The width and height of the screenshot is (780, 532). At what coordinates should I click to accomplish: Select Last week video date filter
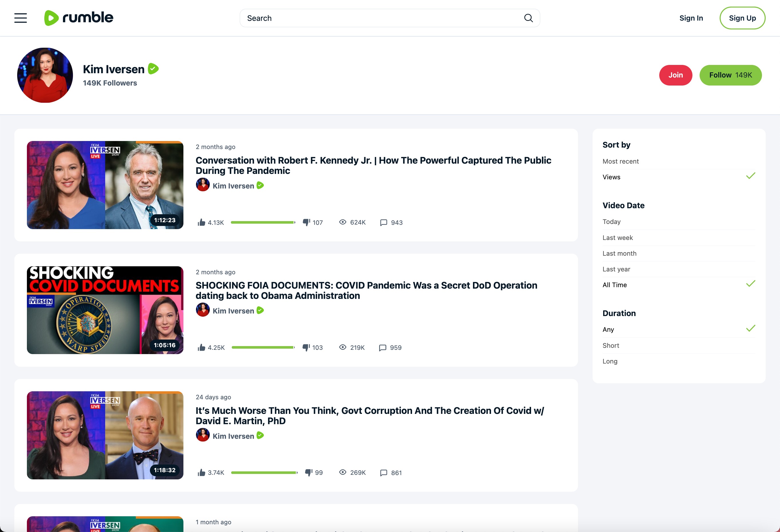[x=617, y=237]
